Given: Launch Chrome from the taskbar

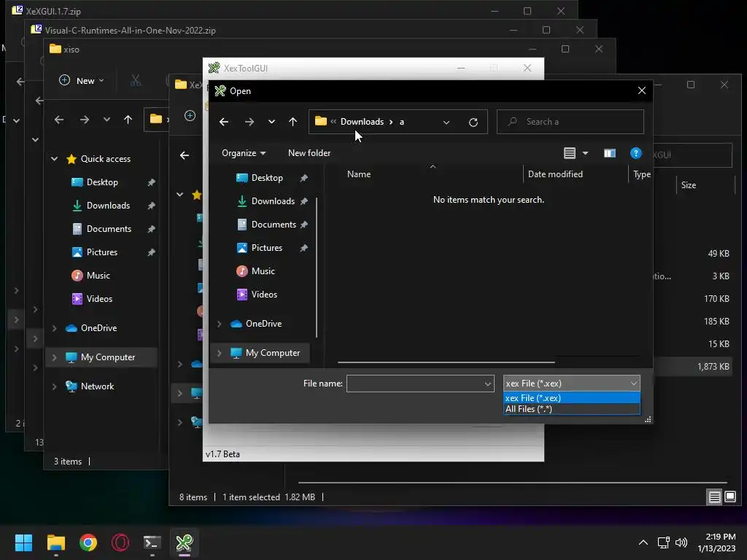Looking at the screenshot, I should (88, 542).
